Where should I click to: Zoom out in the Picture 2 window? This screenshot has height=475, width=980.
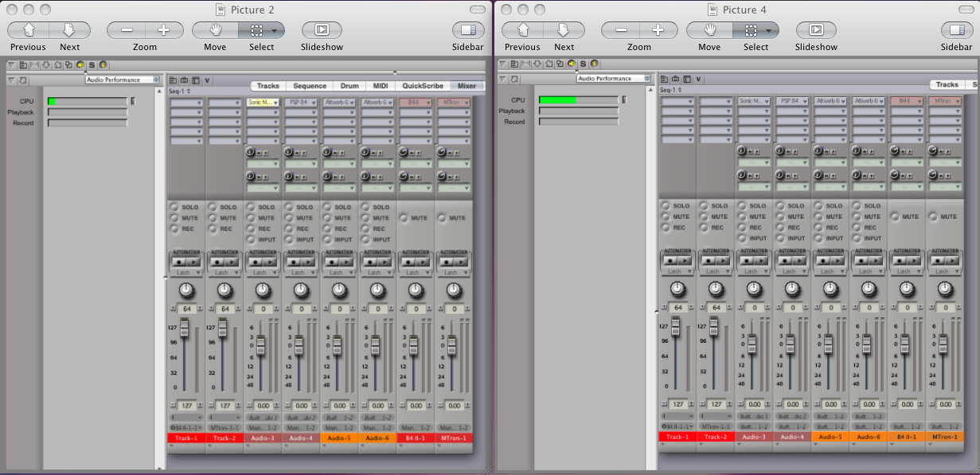tap(126, 30)
